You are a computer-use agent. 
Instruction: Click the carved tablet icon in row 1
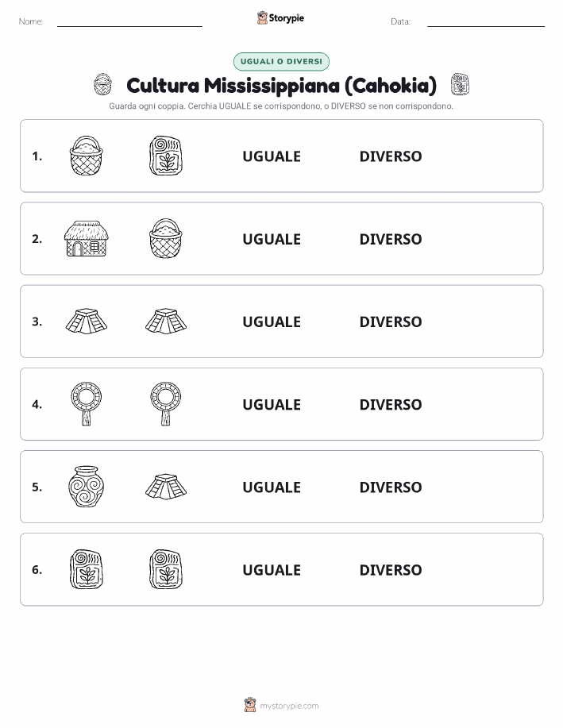tap(166, 156)
